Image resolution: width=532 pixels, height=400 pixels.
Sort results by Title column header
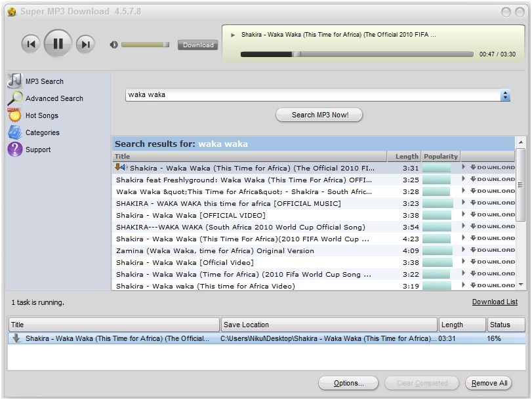point(250,157)
